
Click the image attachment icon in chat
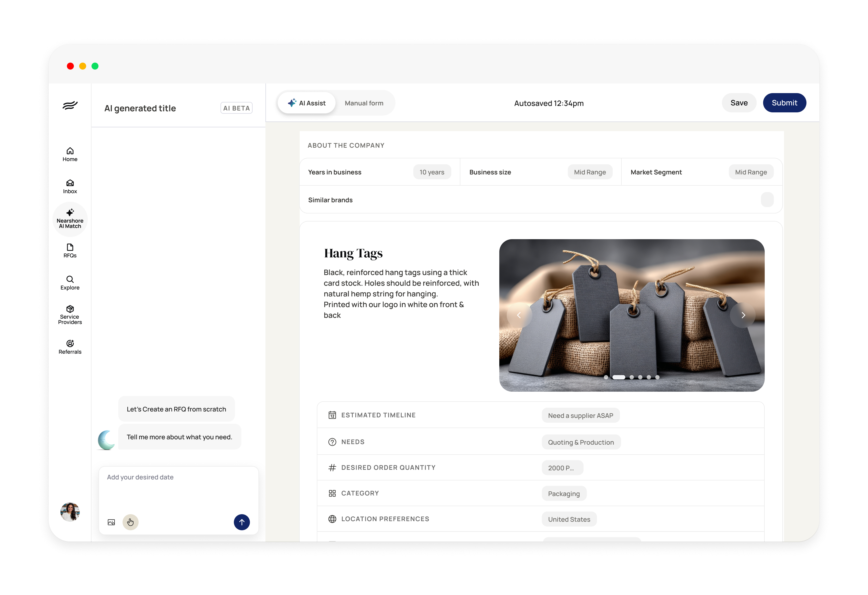tap(111, 522)
